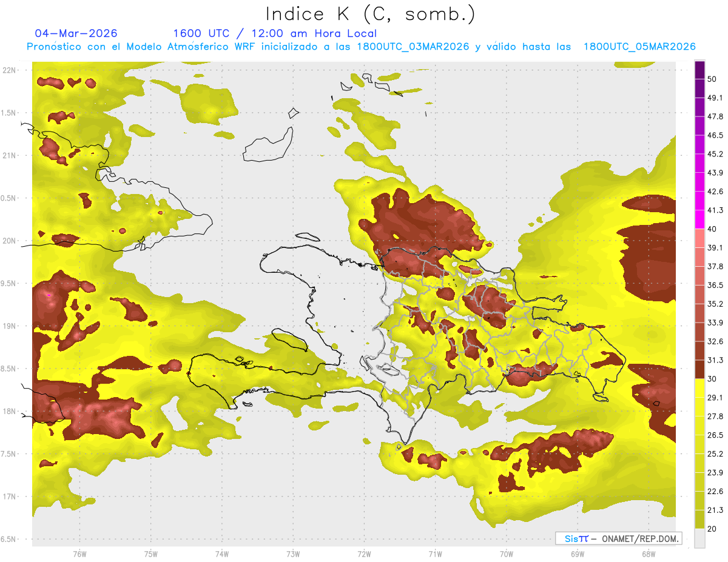Click the legend value '37.8'

(715, 266)
